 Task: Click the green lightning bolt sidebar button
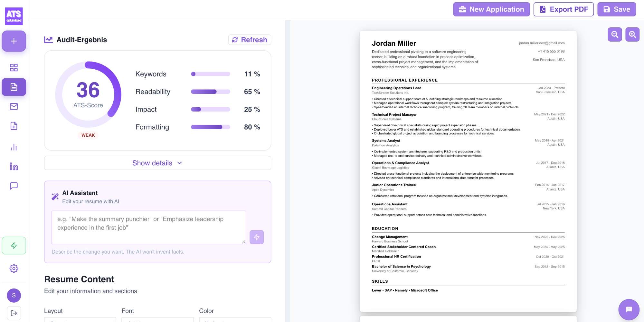click(14, 246)
